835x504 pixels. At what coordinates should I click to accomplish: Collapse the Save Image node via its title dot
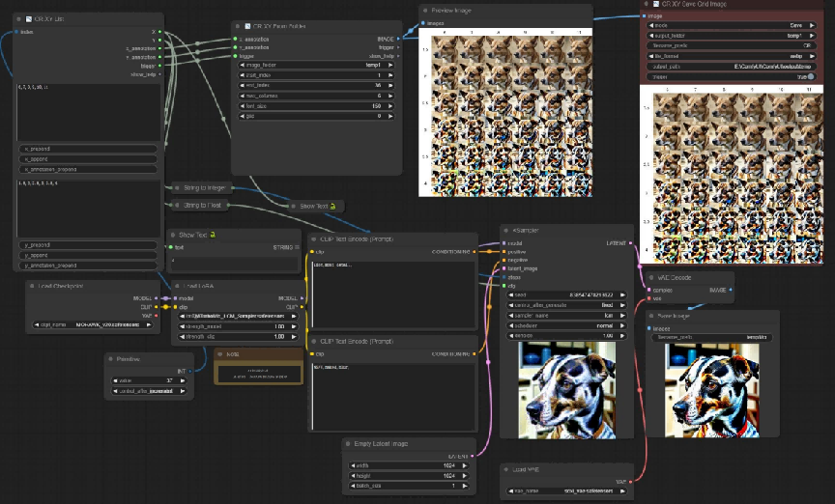point(650,316)
